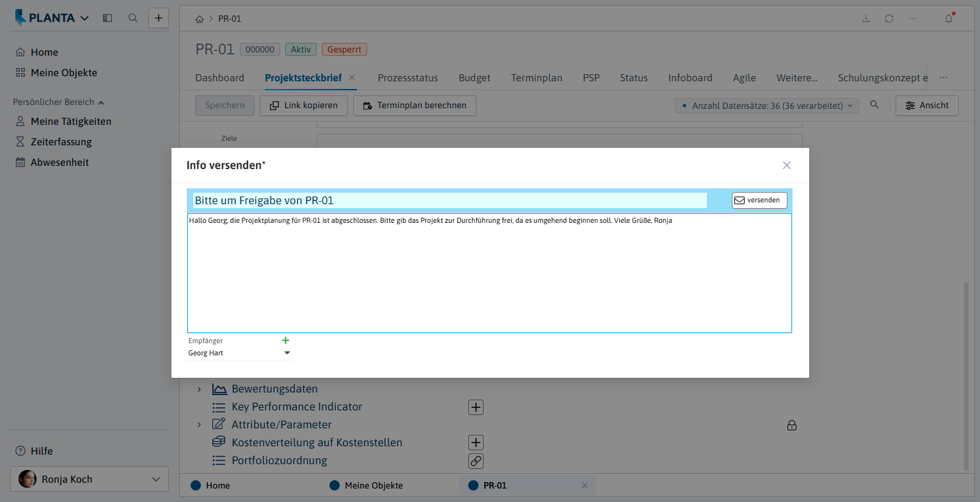Collapse the Persönlicher Bereich section

click(58, 102)
